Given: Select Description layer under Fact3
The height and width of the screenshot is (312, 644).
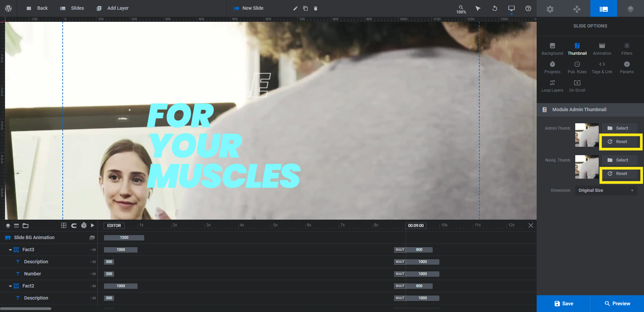Looking at the screenshot, I should click(49, 262).
